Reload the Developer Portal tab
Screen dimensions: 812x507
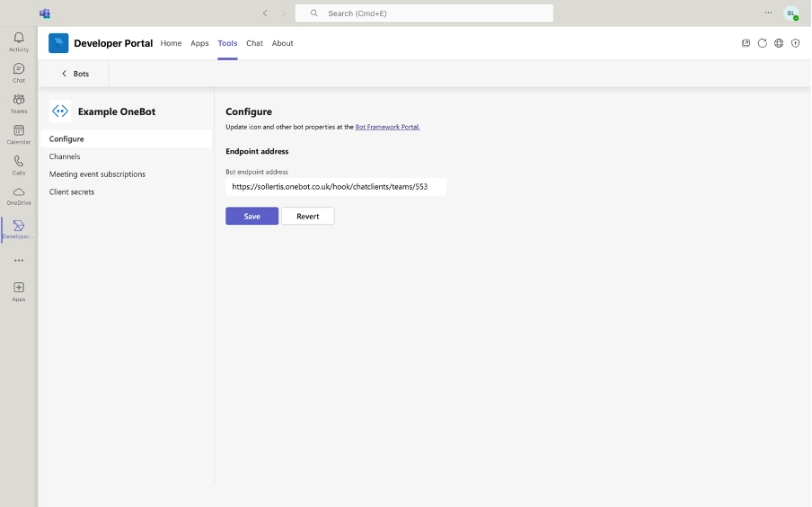[763, 43]
